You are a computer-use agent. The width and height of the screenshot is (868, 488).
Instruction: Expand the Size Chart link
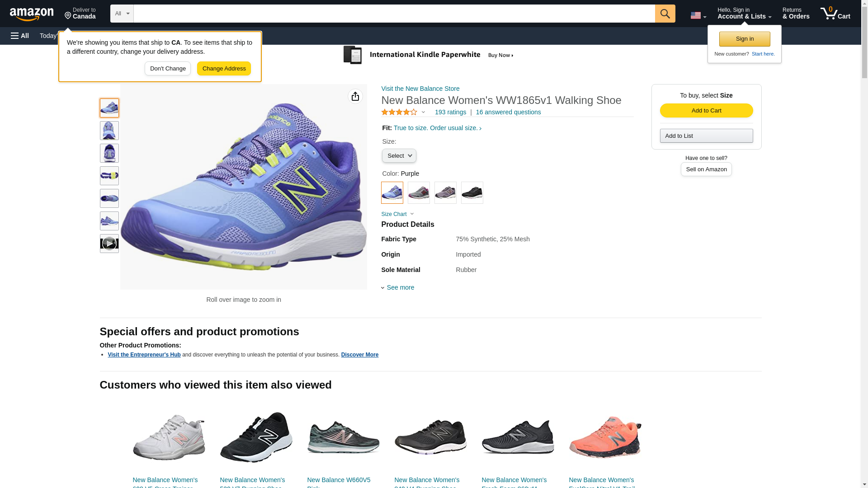click(x=397, y=214)
